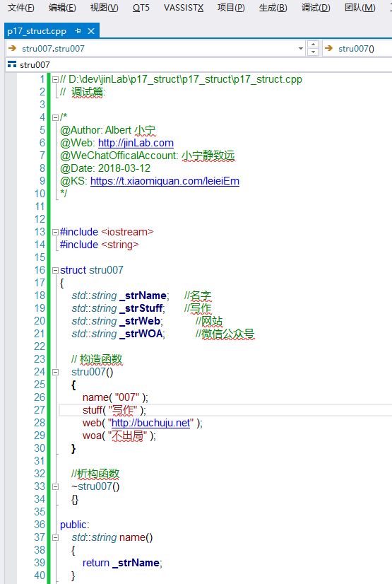The image size is (392, 584).
Task: Click the stru007 struct icon in context bar
Action: [x=12, y=65]
